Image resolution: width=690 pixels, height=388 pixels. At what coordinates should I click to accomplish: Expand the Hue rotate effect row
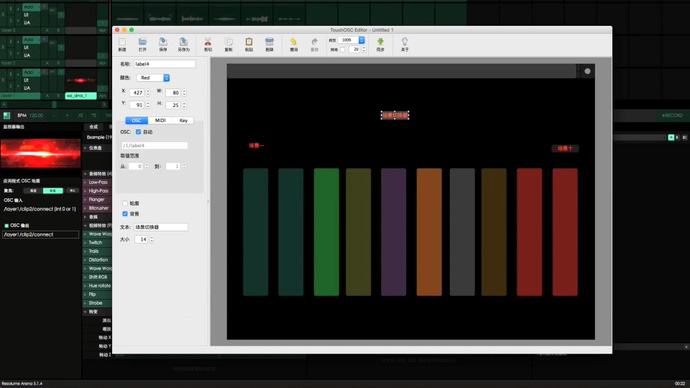tap(85, 286)
